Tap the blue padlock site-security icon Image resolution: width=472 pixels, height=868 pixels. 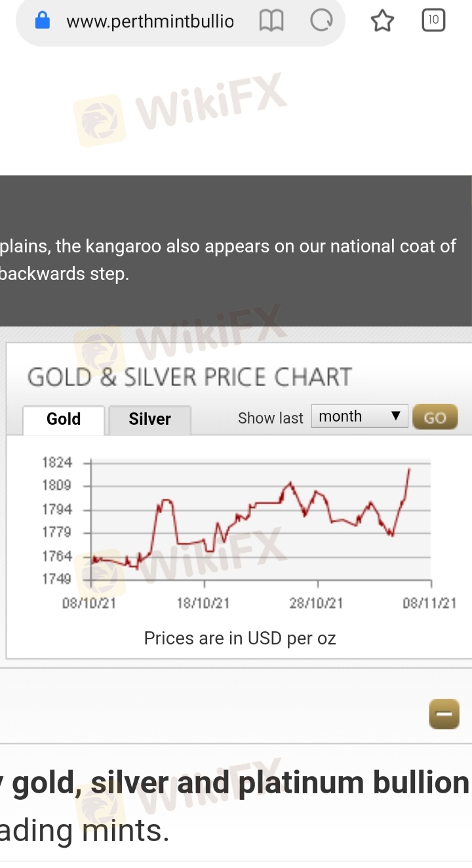coord(42,21)
